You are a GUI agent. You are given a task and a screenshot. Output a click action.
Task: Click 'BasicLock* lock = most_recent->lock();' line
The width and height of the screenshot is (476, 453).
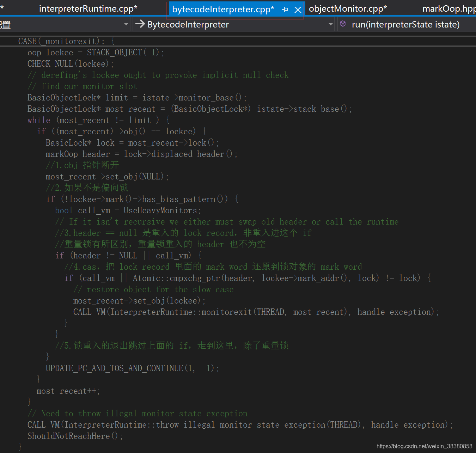[x=133, y=143]
